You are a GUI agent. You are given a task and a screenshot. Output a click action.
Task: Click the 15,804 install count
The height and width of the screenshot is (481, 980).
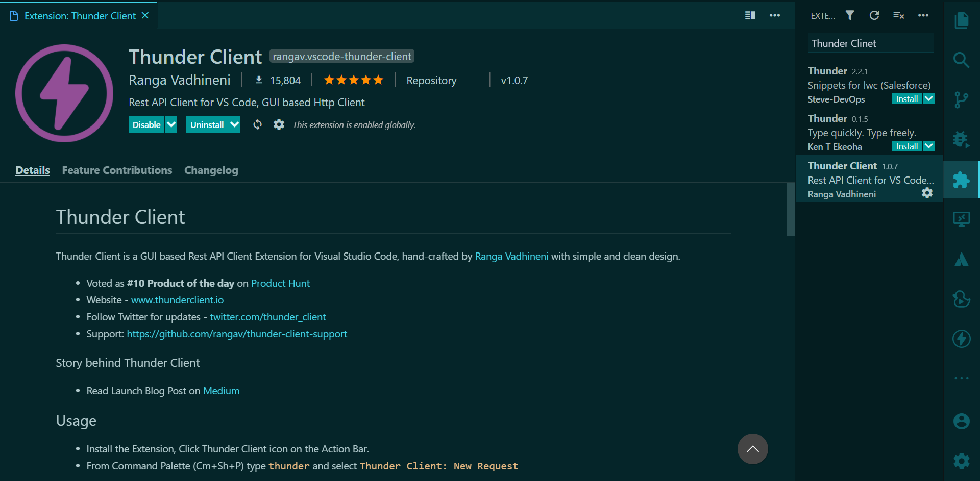pos(278,81)
